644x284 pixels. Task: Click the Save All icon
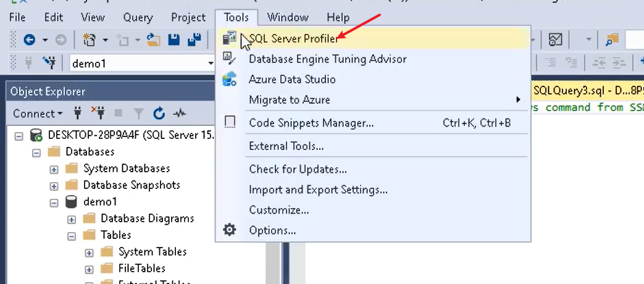(x=194, y=40)
